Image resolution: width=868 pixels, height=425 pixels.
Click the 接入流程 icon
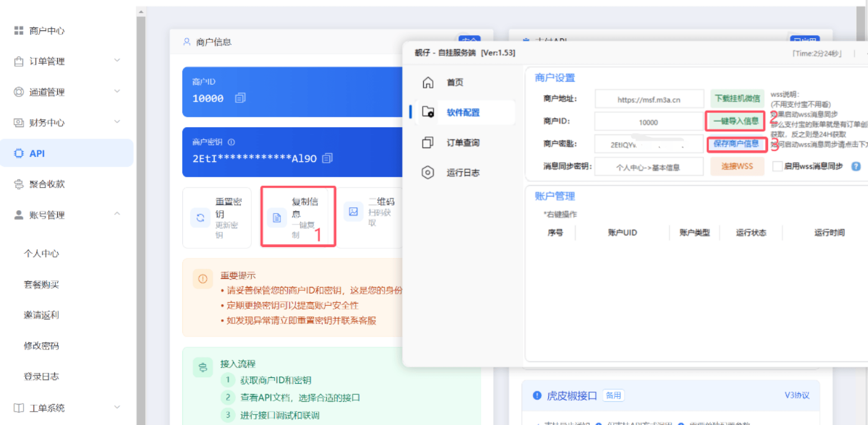pyautogui.click(x=202, y=367)
